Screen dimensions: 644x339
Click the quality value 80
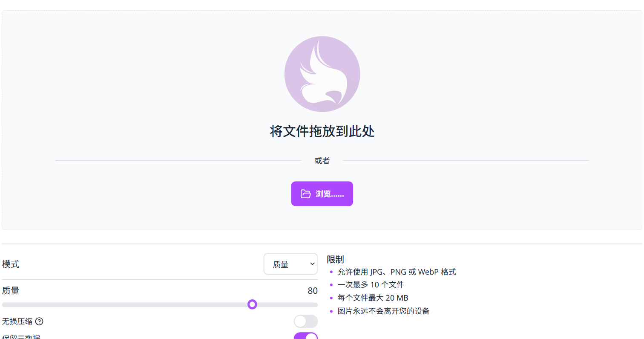pyautogui.click(x=313, y=291)
